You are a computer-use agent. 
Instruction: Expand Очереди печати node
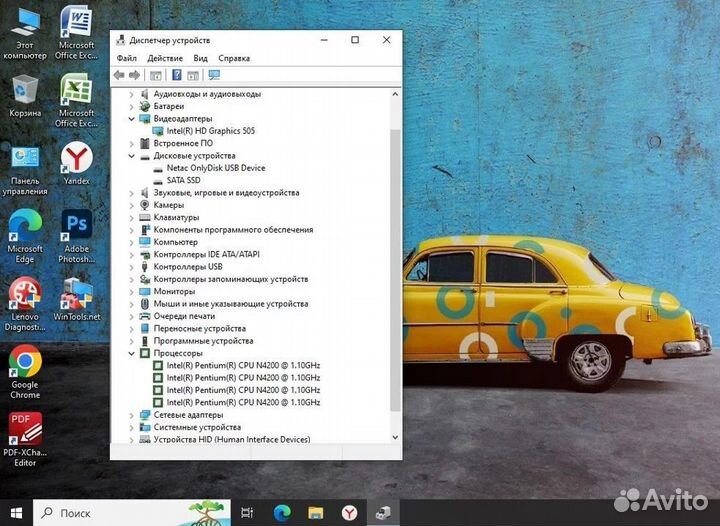click(x=131, y=316)
